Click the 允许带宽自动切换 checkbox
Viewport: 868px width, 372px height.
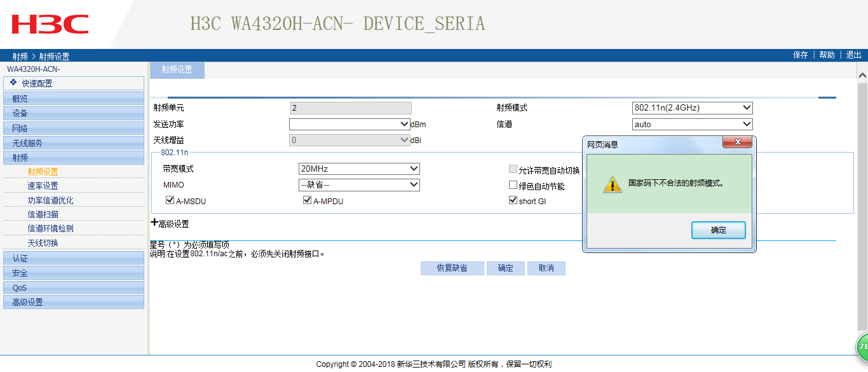[x=513, y=169]
